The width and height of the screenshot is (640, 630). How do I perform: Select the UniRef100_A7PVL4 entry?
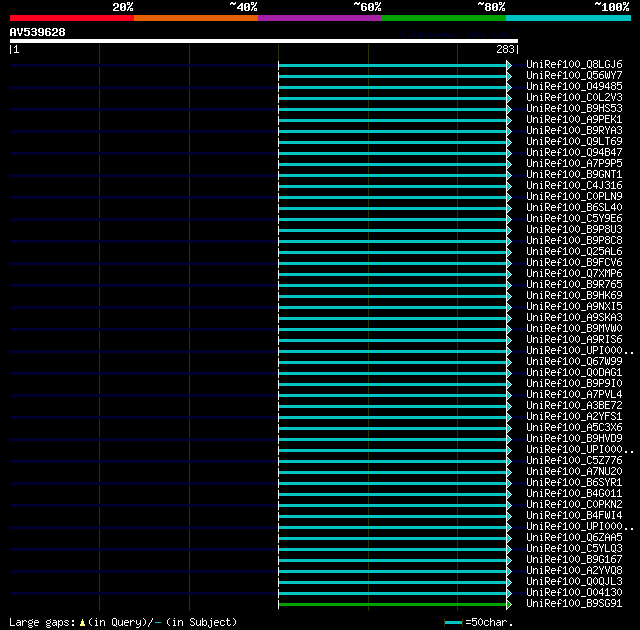(574, 395)
